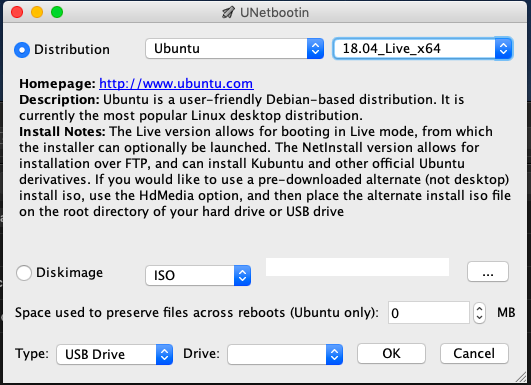The height and width of the screenshot is (385, 531).
Task: Click the bold 'Install Notes:' text
Action: click(62, 131)
